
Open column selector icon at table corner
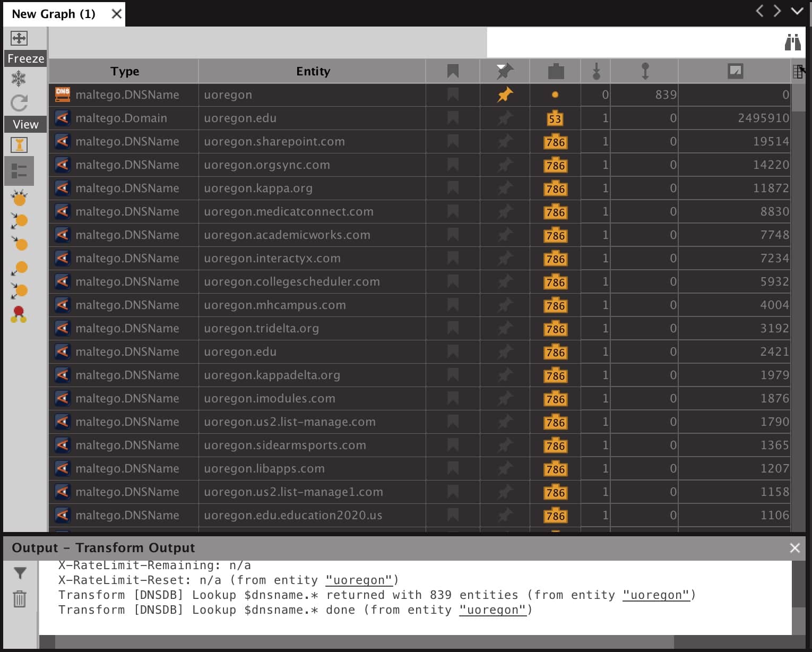click(798, 71)
